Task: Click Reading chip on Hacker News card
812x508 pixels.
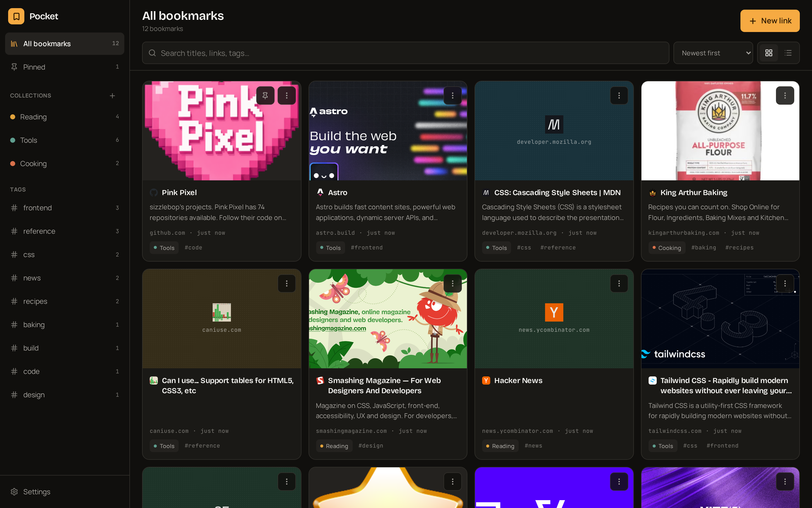Action: (x=500, y=446)
